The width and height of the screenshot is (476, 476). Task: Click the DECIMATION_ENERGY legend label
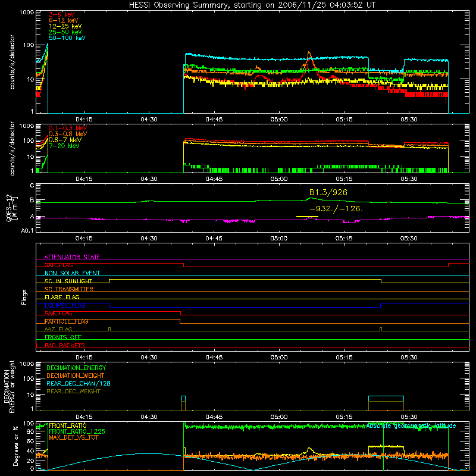(x=76, y=368)
